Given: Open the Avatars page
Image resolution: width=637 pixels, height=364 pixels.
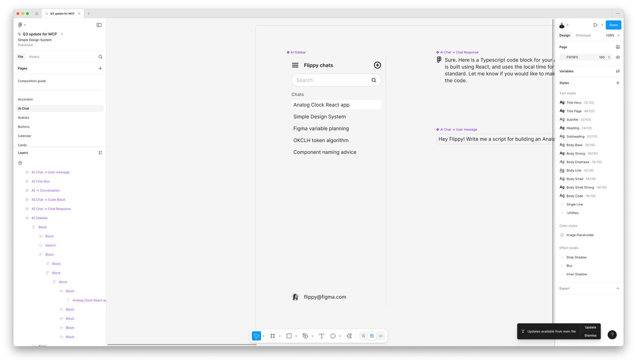Looking at the screenshot, I should 23,117.
